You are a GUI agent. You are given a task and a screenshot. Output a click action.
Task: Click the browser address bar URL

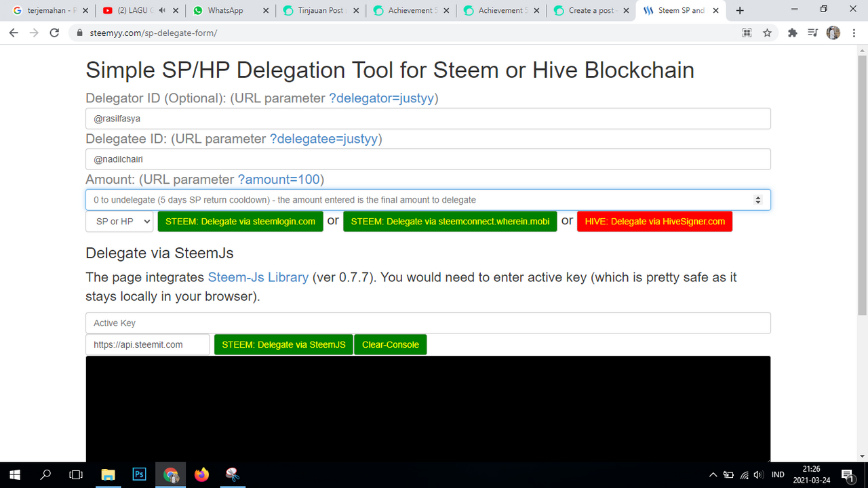[153, 33]
